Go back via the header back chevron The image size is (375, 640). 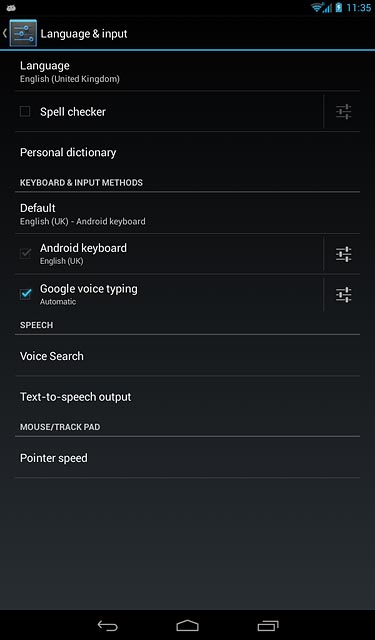coord(5,33)
